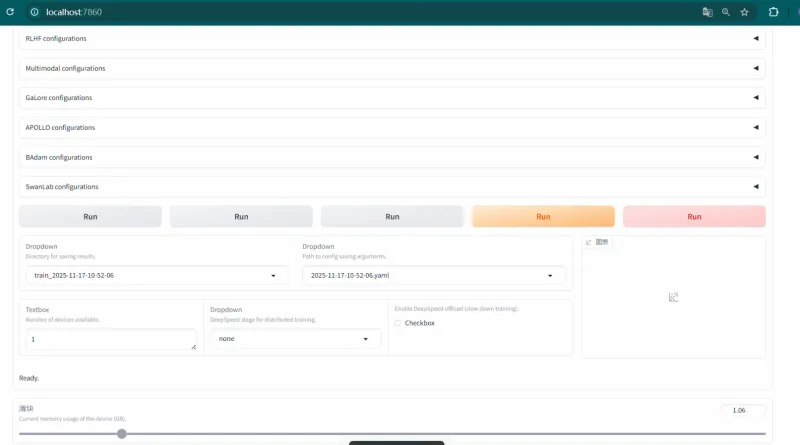Click the 'Current memory usage of the device' text

tap(72, 418)
